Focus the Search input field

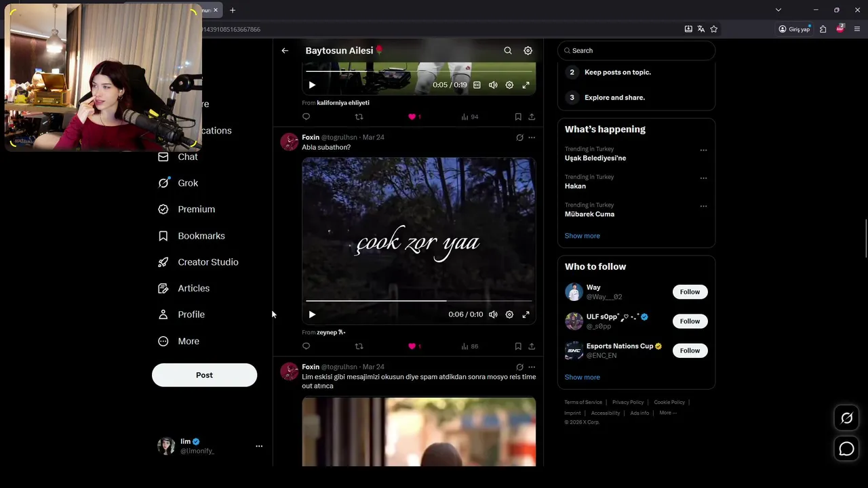pyautogui.click(x=636, y=51)
